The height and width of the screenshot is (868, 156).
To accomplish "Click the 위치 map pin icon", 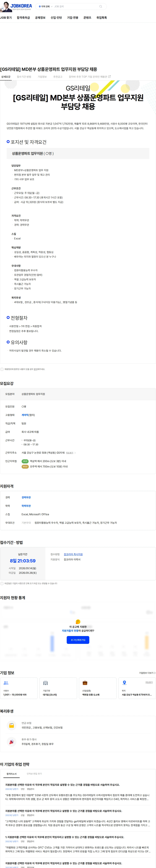I will point(124,683).
